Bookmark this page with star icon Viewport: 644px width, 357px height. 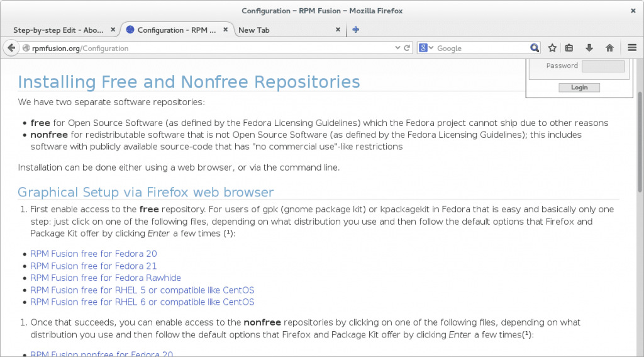pyautogui.click(x=552, y=48)
